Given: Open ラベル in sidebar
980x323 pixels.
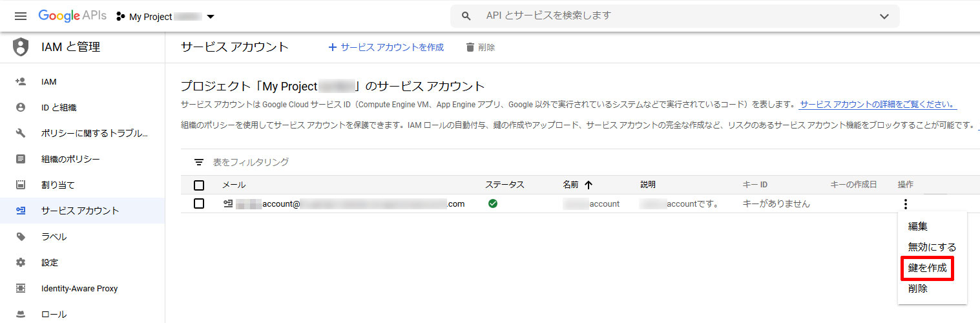Looking at the screenshot, I should click(83, 237).
